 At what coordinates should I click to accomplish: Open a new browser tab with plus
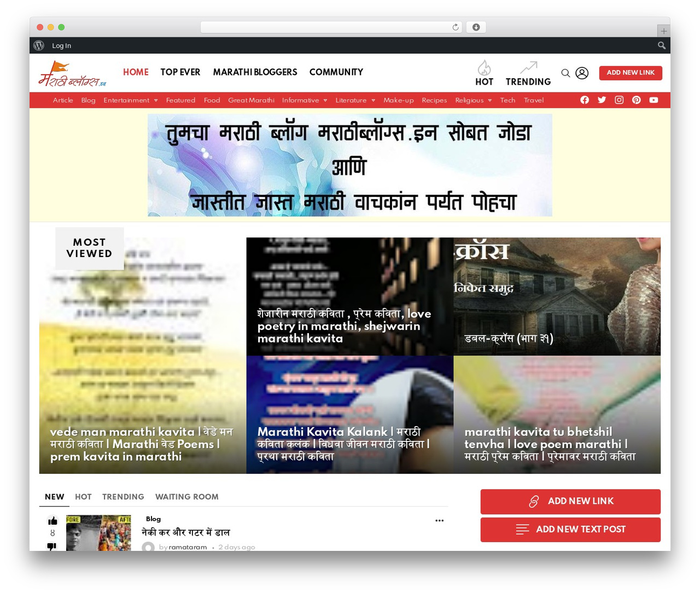663,31
